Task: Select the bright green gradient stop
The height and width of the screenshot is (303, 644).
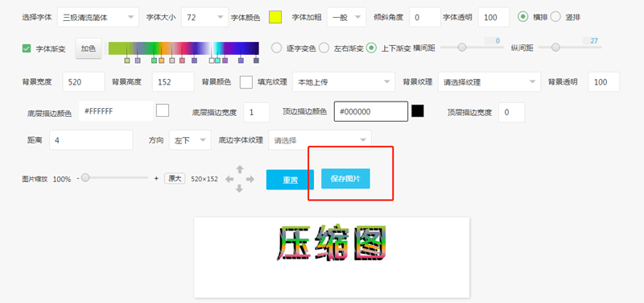Action: (x=154, y=60)
